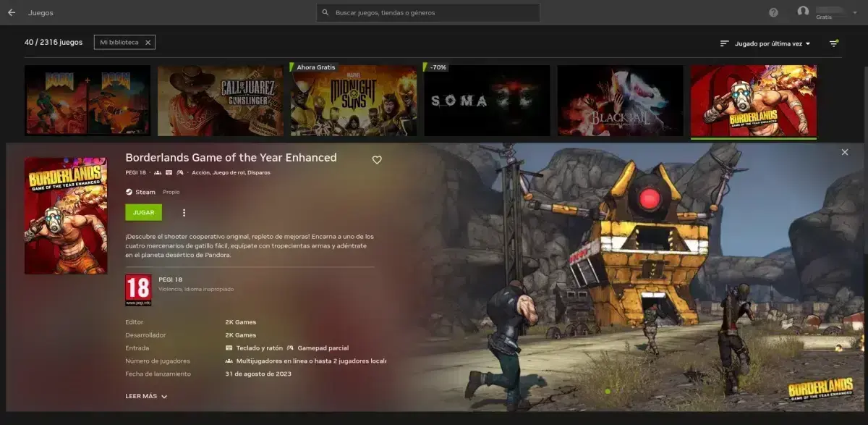
Task: Click the Gratis membership label
Action: coord(824,17)
